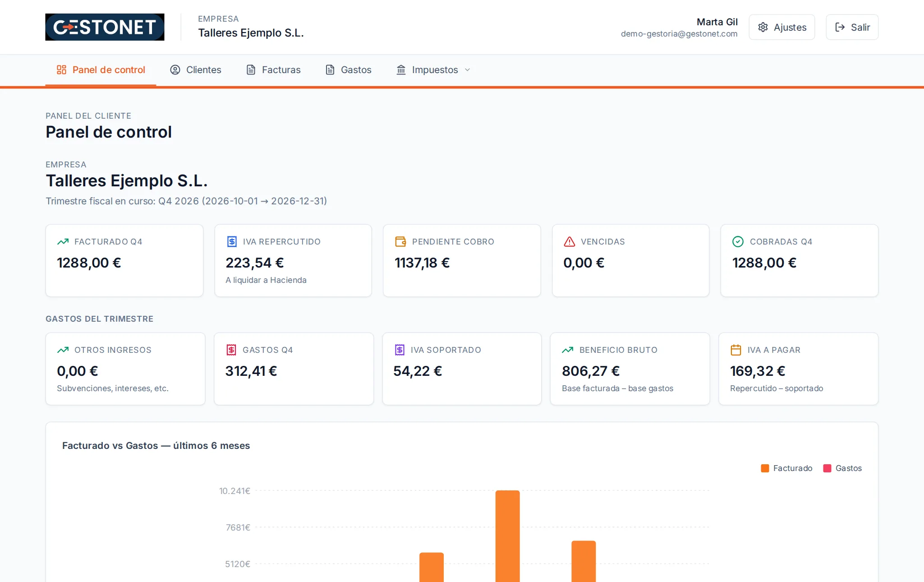Click the 1288,00 € Facturado Q4 value
This screenshot has height=582, width=924.
coord(89,263)
